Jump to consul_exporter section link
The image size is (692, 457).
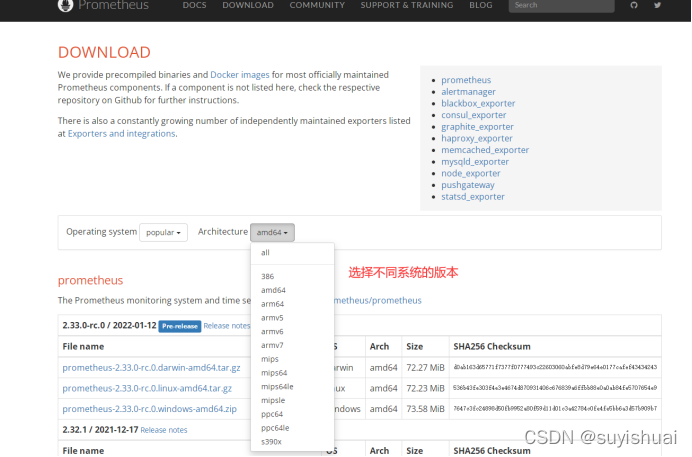point(474,115)
